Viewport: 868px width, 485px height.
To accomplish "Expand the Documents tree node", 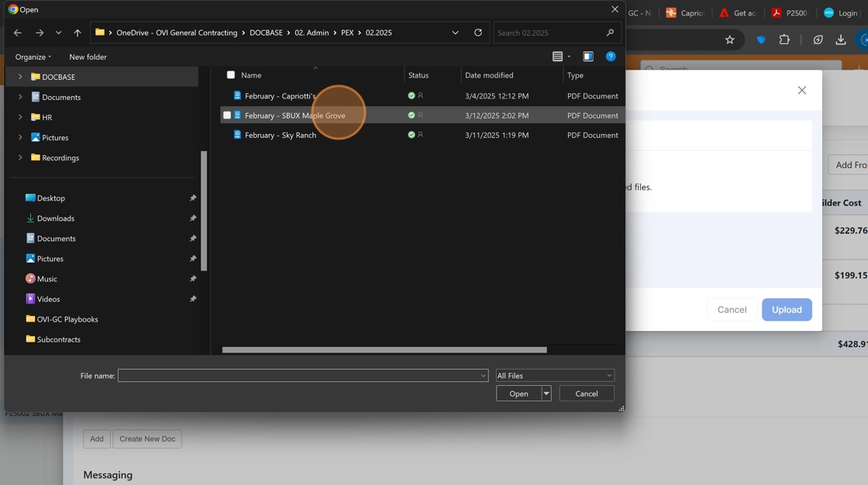I will click(x=20, y=97).
